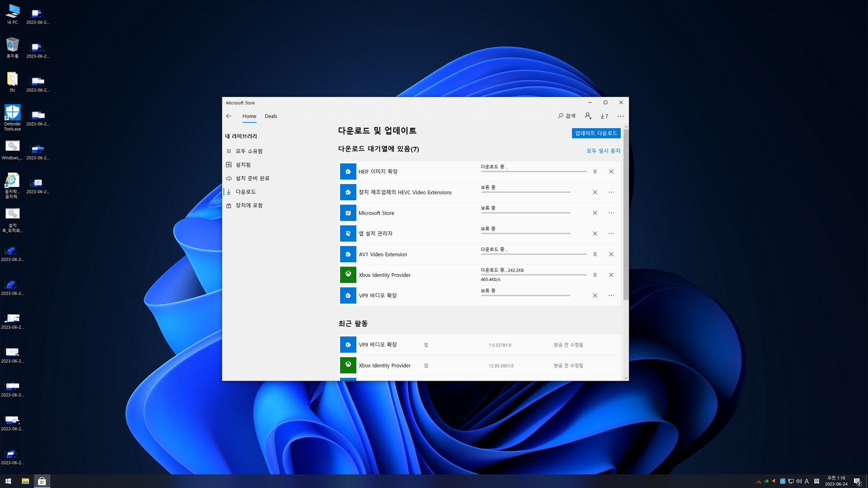This screenshot has height=488, width=868.
Task: Click the queued VP9 비디오 확장 app icon
Action: [x=348, y=296]
